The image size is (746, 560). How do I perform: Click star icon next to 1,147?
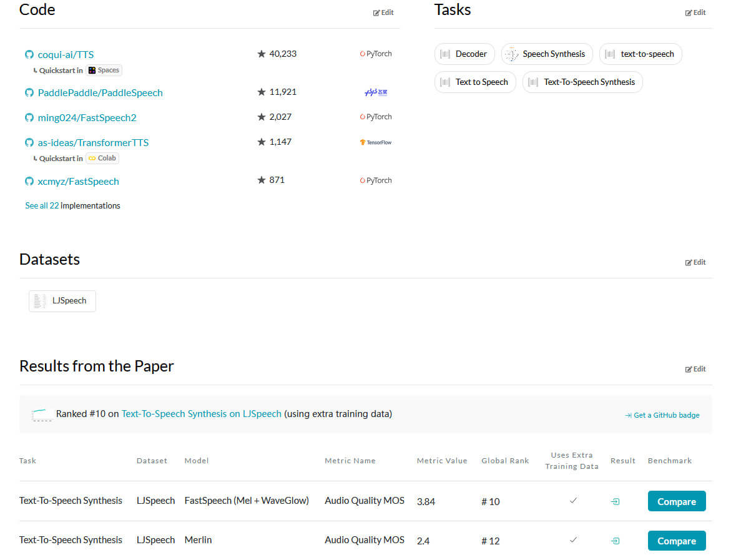coord(261,142)
